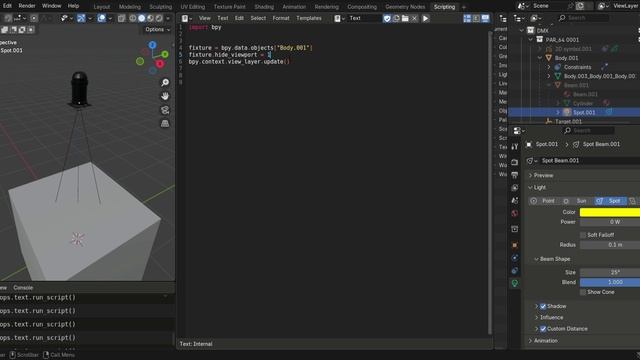Click the spot Size value field
This screenshot has width=640, height=360.
point(610,272)
